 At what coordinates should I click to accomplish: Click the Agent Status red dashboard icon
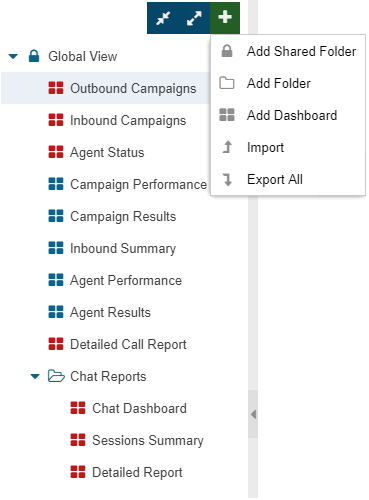56,152
